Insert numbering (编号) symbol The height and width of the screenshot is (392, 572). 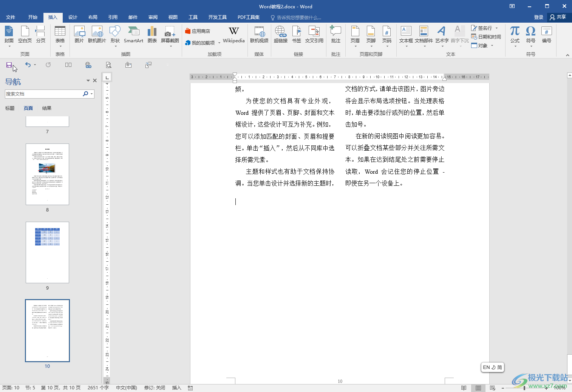pyautogui.click(x=547, y=35)
